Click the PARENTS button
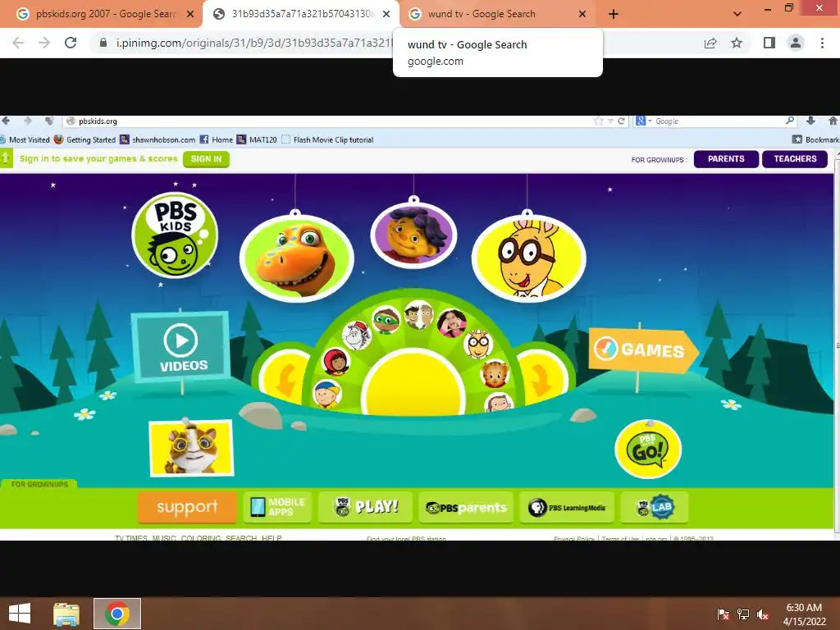 (726, 159)
